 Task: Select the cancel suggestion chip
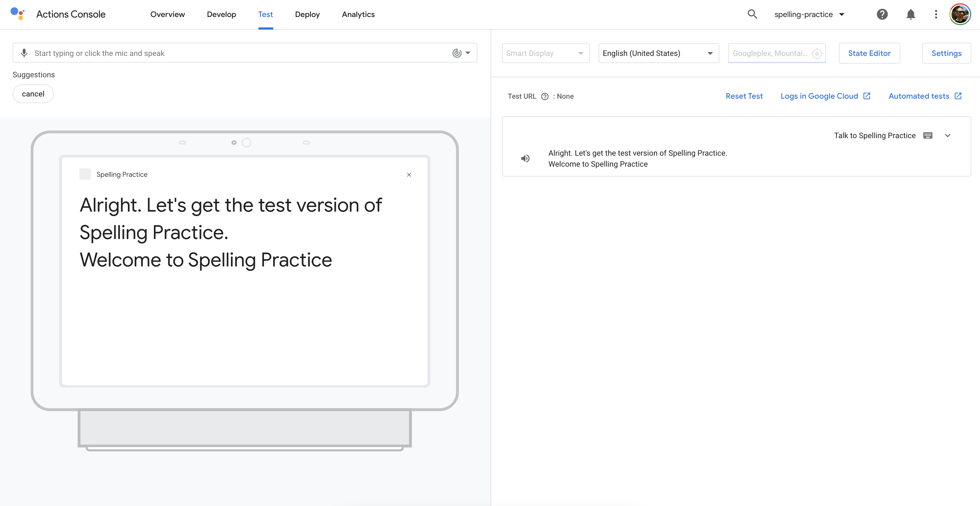pyautogui.click(x=33, y=94)
